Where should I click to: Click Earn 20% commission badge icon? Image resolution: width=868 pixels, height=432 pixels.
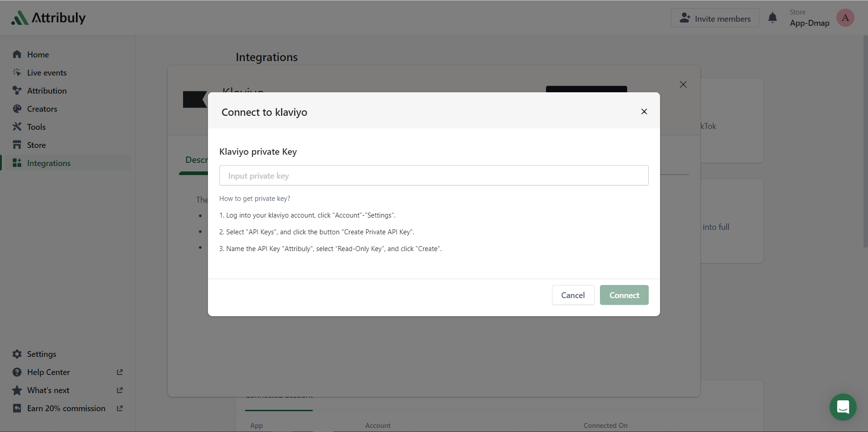pyautogui.click(x=17, y=408)
